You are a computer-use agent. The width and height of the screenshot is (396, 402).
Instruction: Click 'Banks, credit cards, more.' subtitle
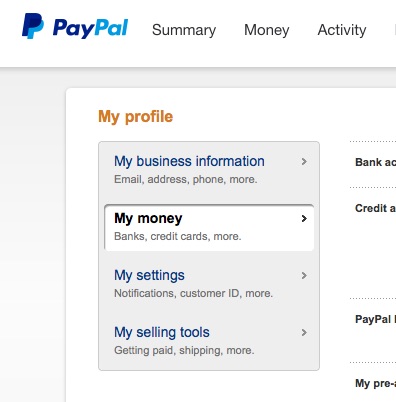(178, 236)
